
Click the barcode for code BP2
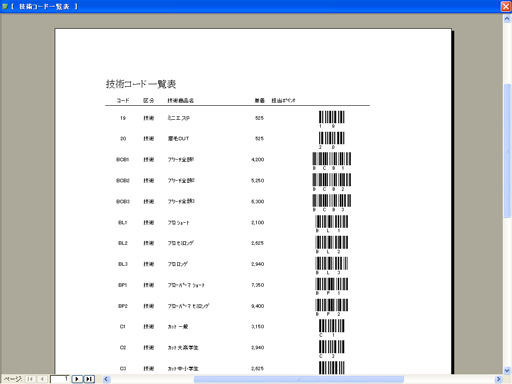[x=332, y=307]
